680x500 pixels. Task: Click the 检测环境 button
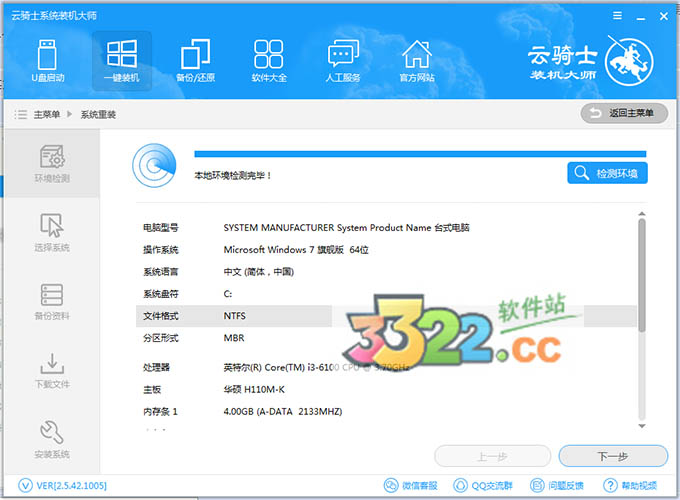pyautogui.click(x=607, y=173)
